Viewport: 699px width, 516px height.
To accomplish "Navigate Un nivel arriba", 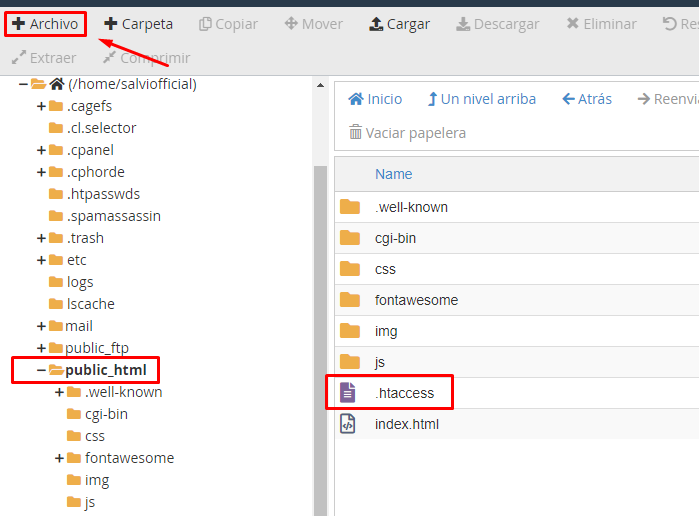I will coord(481,99).
